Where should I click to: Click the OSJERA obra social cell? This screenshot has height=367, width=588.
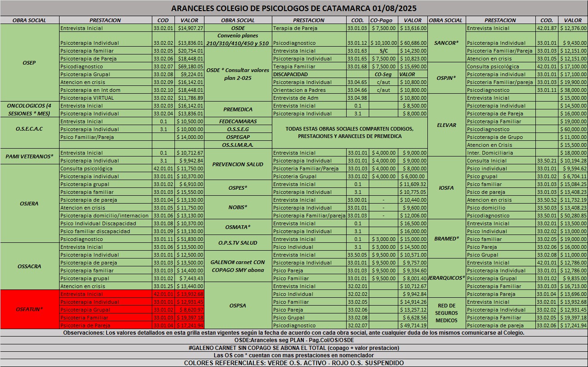[30, 204]
